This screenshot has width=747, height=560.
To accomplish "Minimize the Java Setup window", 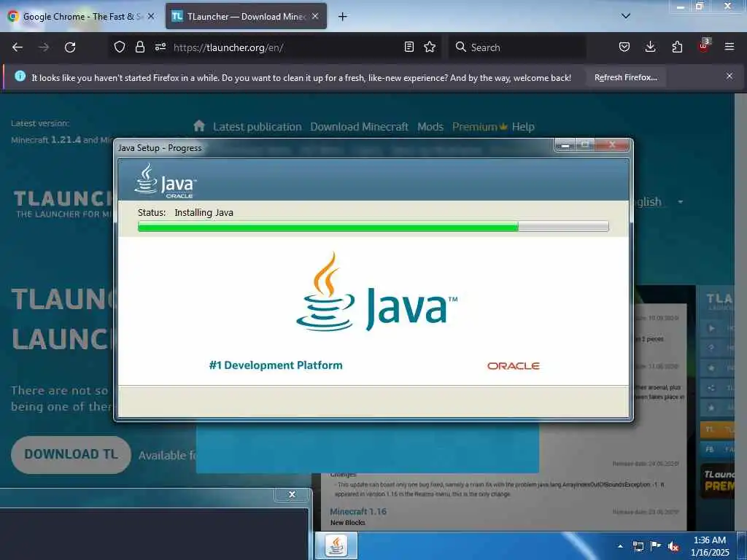I will point(565,145).
